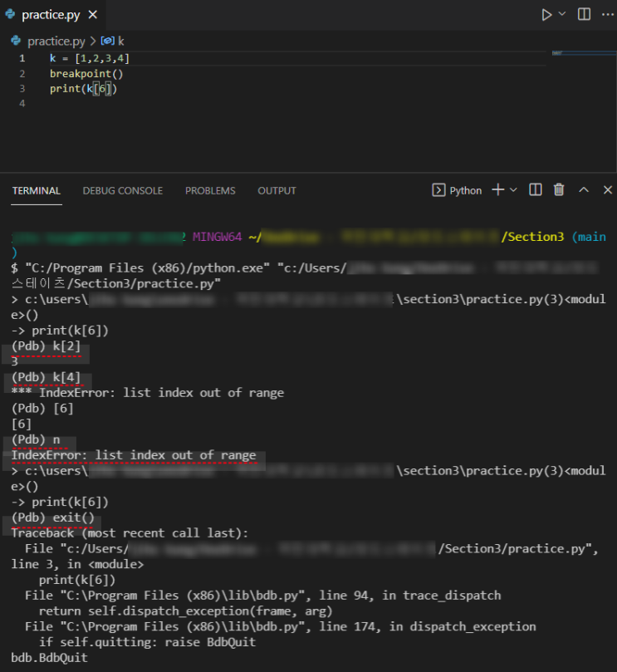Viewport: 617px width, 672px height.
Task: Open run options dropdown beside play button
Action: coord(562,14)
